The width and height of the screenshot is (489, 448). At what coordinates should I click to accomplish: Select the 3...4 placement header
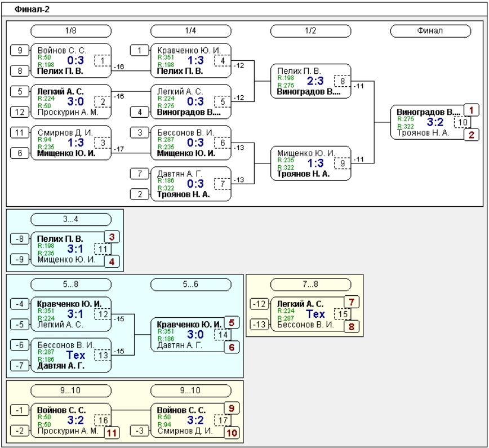point(71,219)
